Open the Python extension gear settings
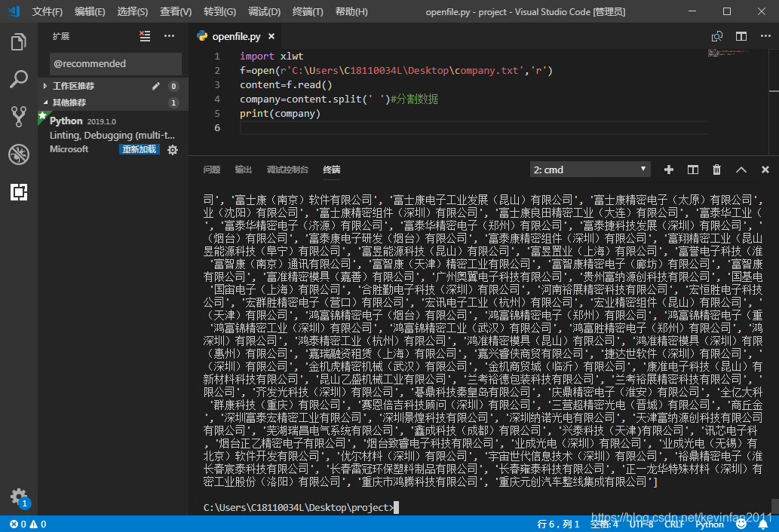This screenshot has height=532, width=779. pos(173,150)
